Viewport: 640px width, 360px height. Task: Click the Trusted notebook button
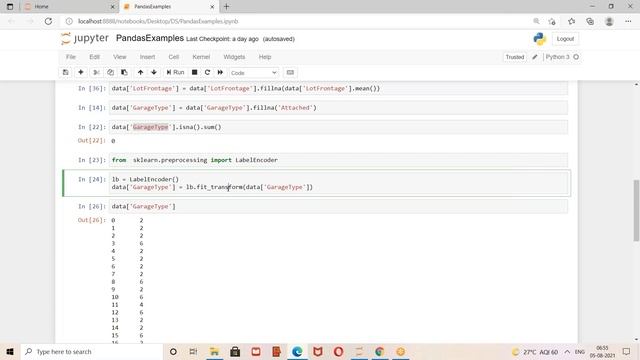pyautogui.click(x=515, y=57)
